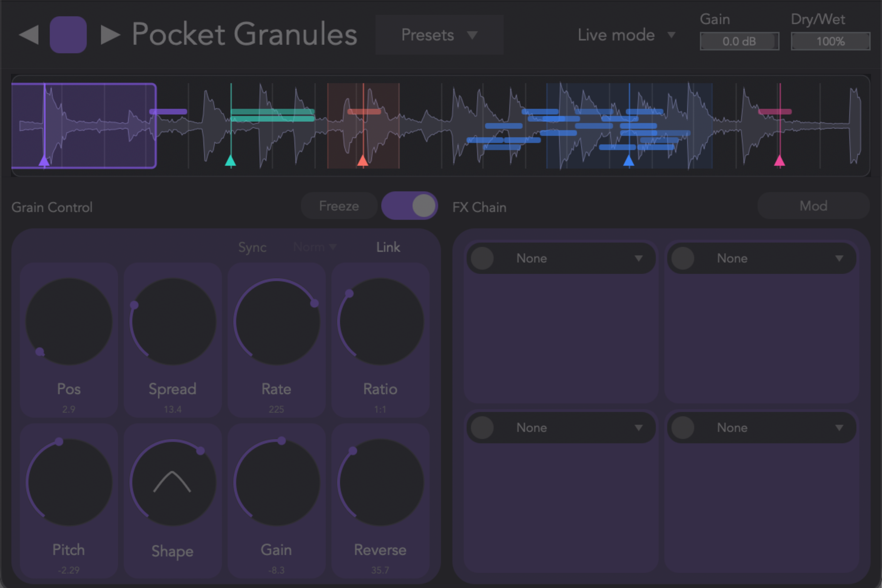
Task: Click the Ratio knob
Action: (380, 321)
